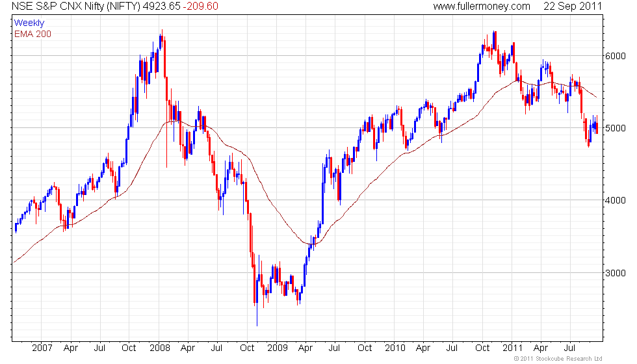Open the www.fullermoney.com link text
This screenshot has height=364, width=637.
pyautogui.click(x=482, y=6)
